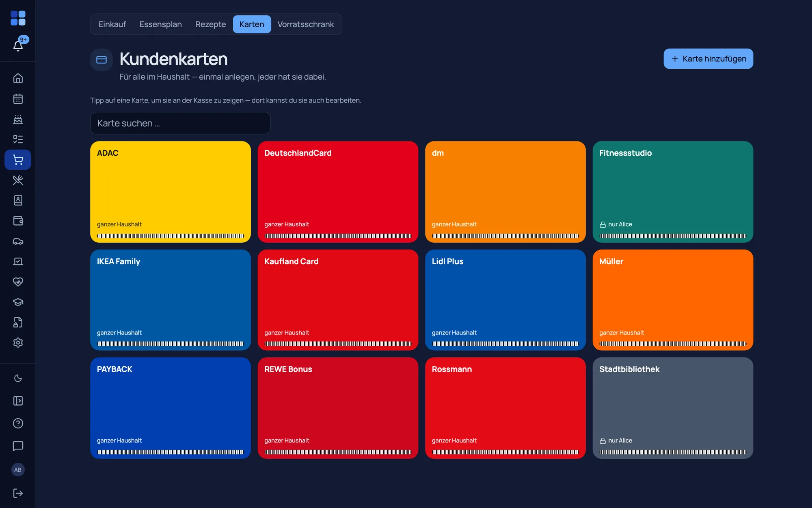Image resolution: width=812 pixels, height=508 pixels.
Task: Toggle dark mode moon icon
Action: coord(18,378)
